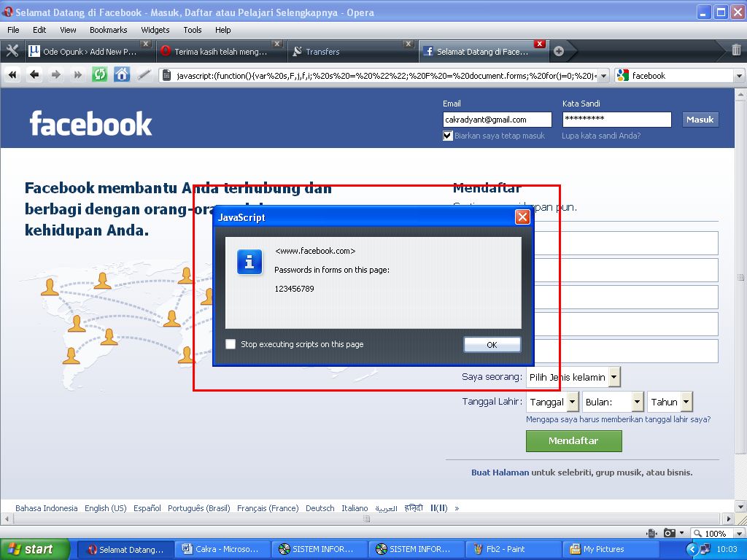The width and height of the screenshot is (747, 560).
Task: Switch to Ode Opunk Add New tab
Action: click(x=88, y=52)
